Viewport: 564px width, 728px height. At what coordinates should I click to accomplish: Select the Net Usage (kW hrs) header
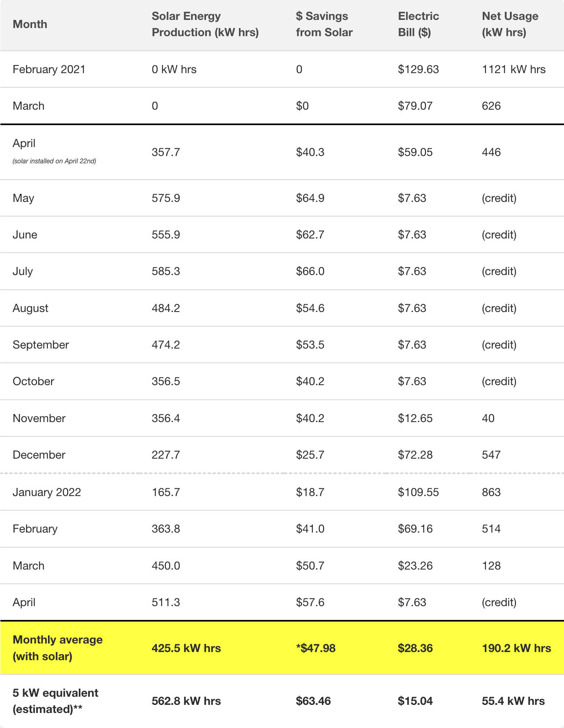click(510, 24)
